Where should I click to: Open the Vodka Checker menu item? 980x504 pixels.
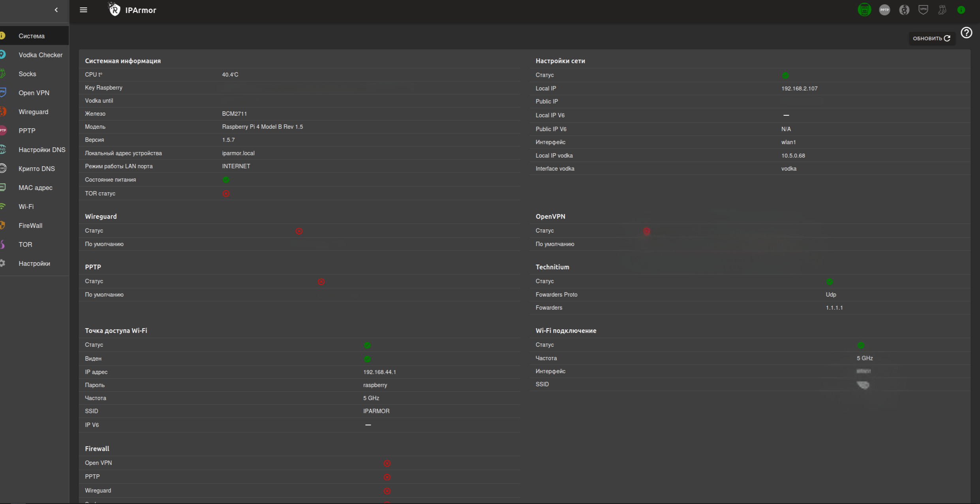(40, 55)
